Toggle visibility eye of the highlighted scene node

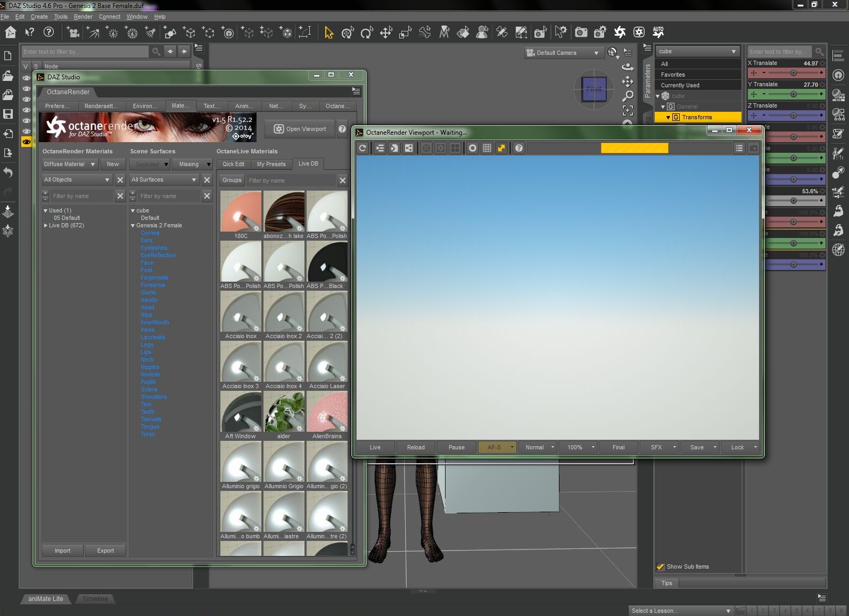[x=27, y=142]
